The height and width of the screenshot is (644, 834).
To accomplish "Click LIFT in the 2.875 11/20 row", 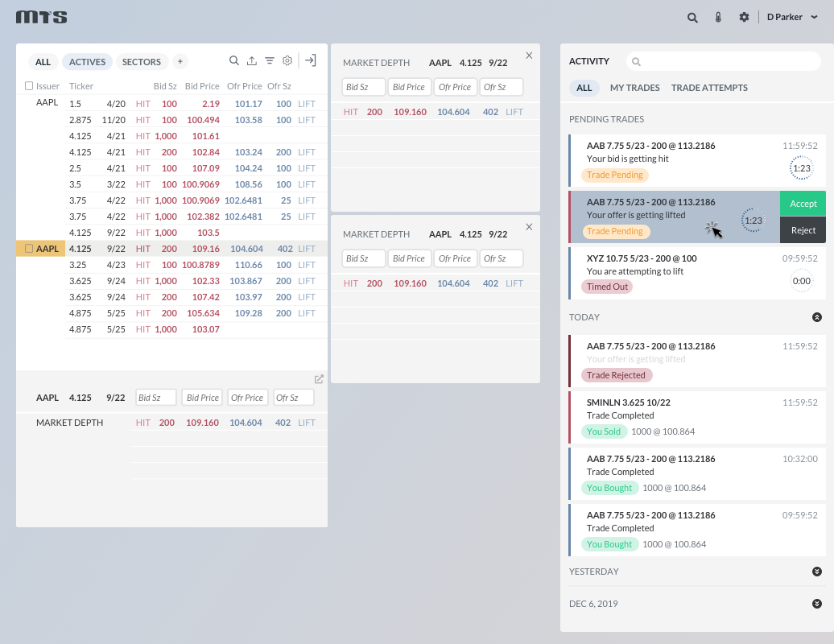I will pos(307,120).
